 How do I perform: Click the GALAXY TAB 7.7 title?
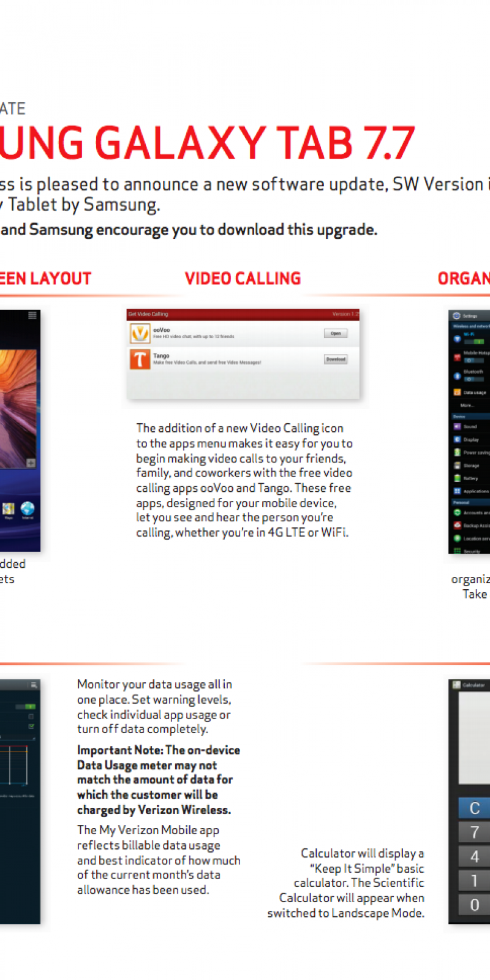tap(255, 143)
